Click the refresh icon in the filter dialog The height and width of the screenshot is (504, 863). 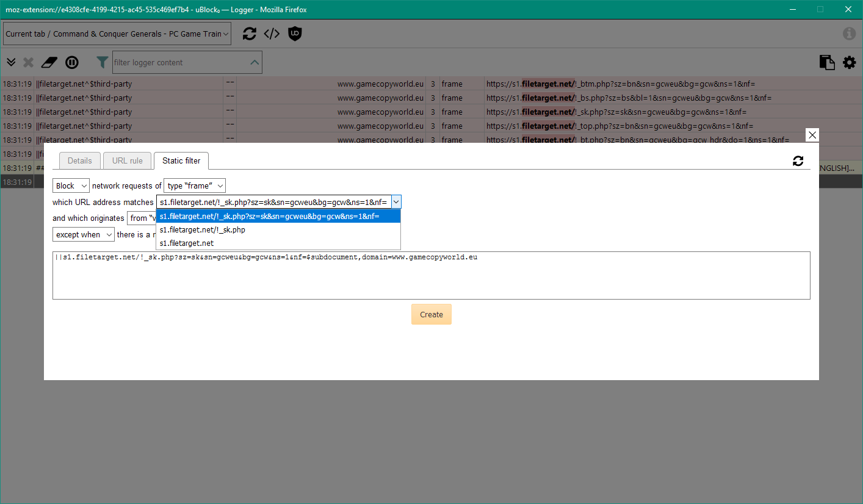coord(798,161)
